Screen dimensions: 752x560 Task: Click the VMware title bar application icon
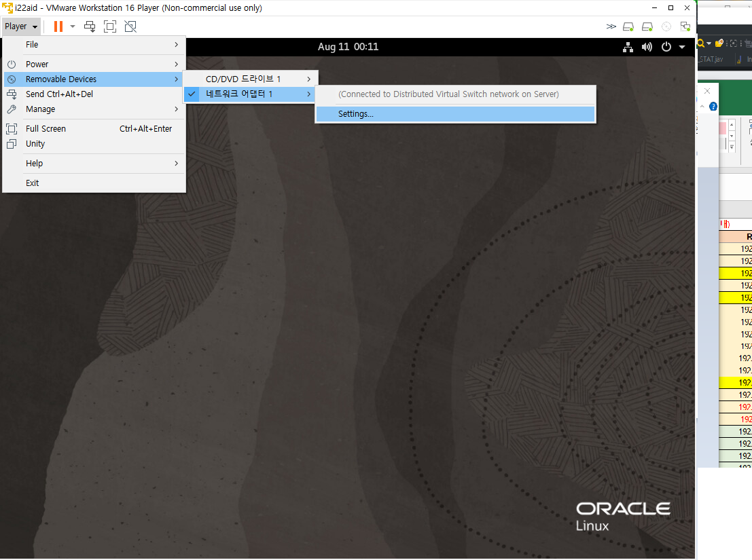pos(7,7)
